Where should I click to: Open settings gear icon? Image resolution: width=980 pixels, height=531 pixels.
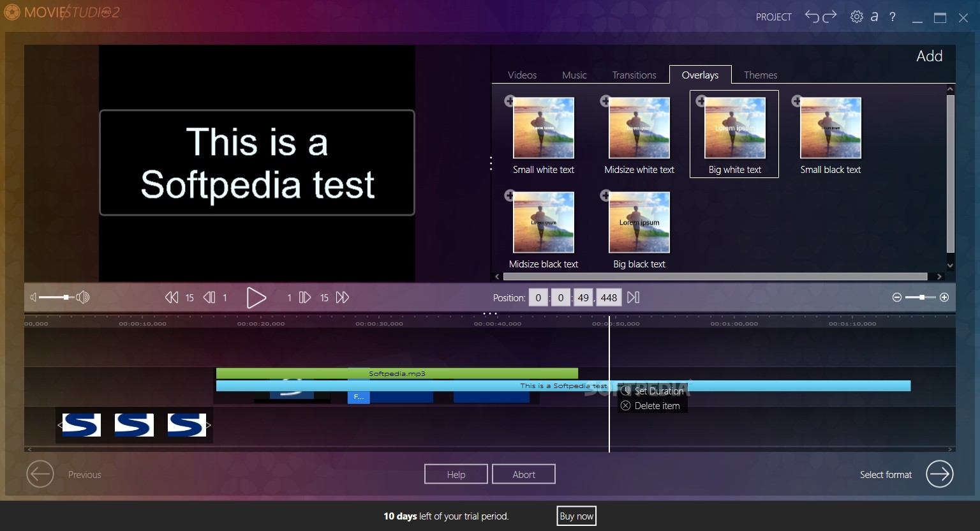(x=857, y=17)
